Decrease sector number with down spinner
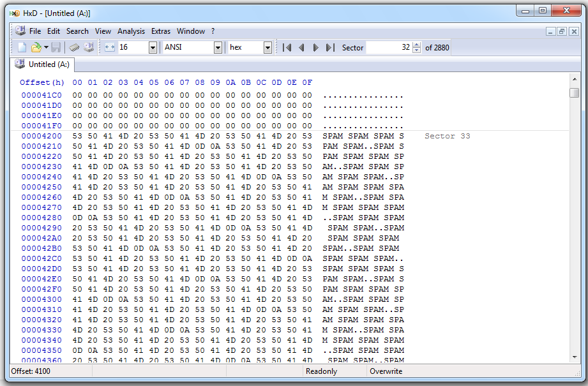588x386 pixels. coord(416,50)
